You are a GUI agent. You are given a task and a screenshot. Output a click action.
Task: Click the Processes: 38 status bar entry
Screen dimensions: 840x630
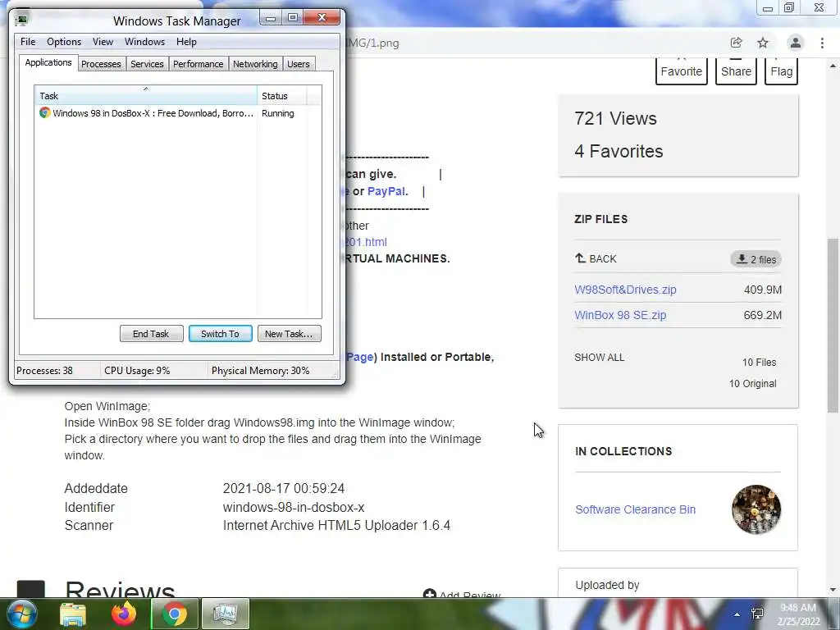click(x=44, y=371)
